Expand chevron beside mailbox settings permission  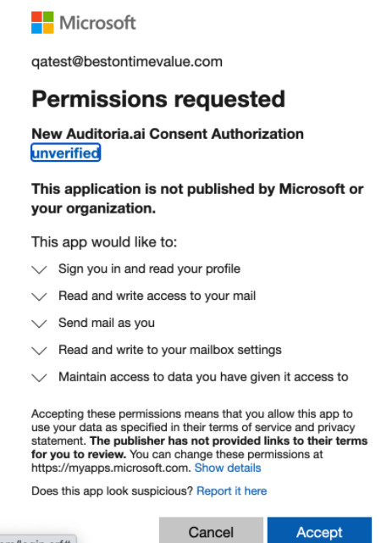pyautogui.click(x=39, y=351)
